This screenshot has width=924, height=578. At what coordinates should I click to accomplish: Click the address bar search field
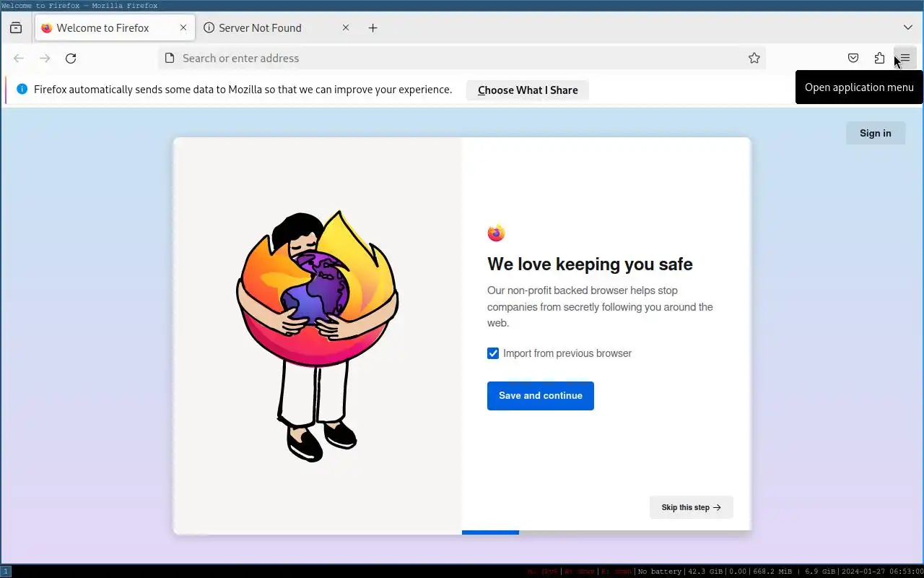pos(462,58)
